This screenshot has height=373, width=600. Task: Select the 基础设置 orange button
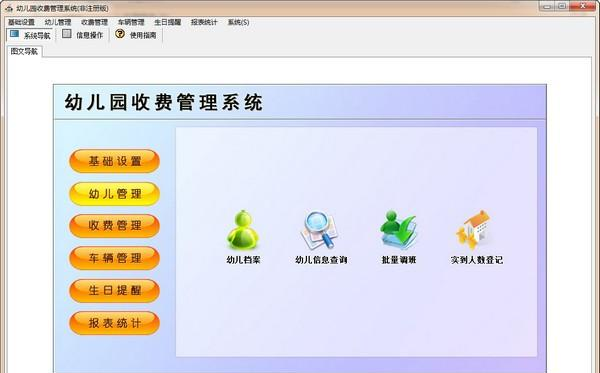click(x=114, y=161)
